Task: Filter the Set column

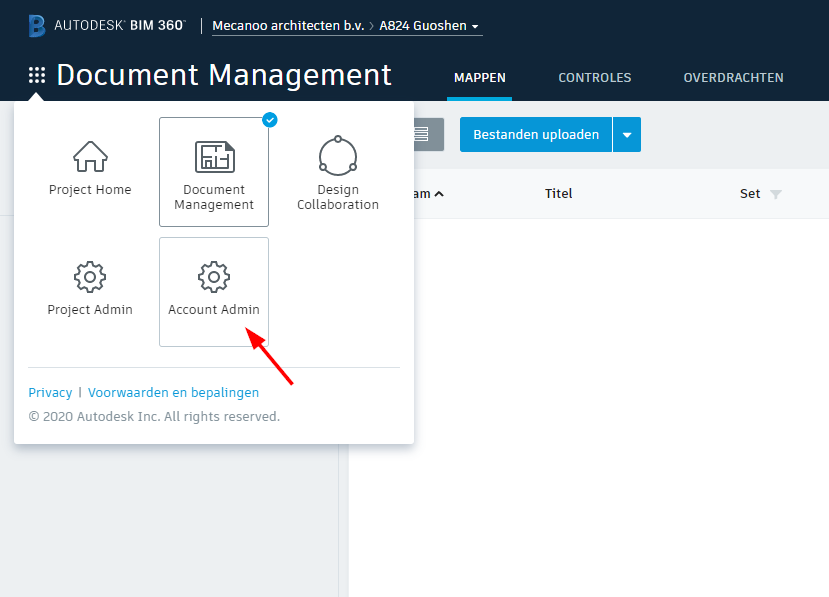Action: 776,194
